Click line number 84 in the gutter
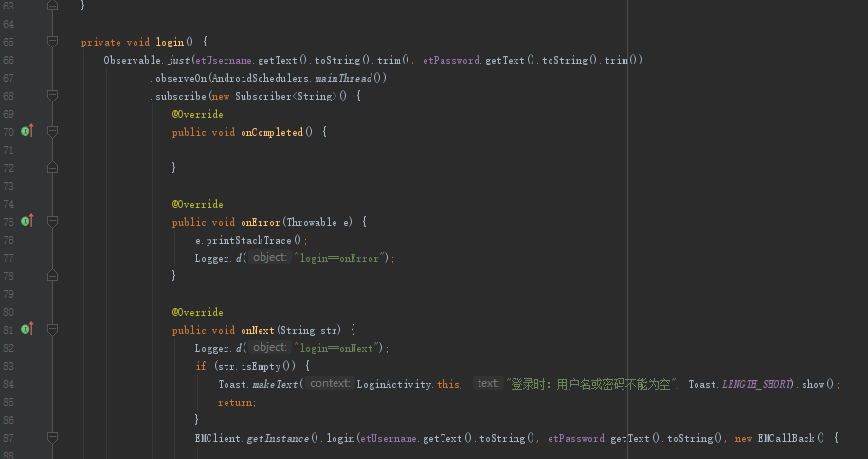This screenshot has width=868, height=459. pos(9,384)
